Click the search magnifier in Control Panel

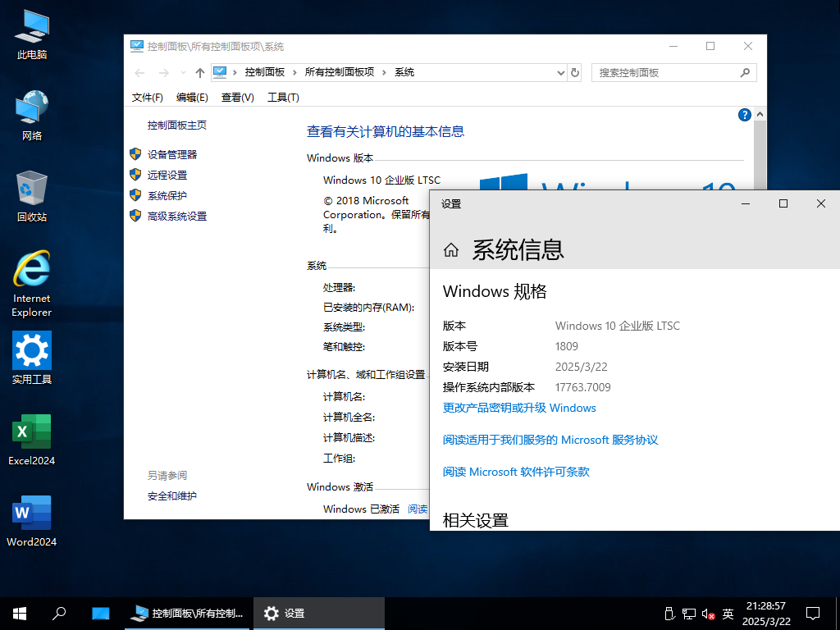[x=745, y=73]
